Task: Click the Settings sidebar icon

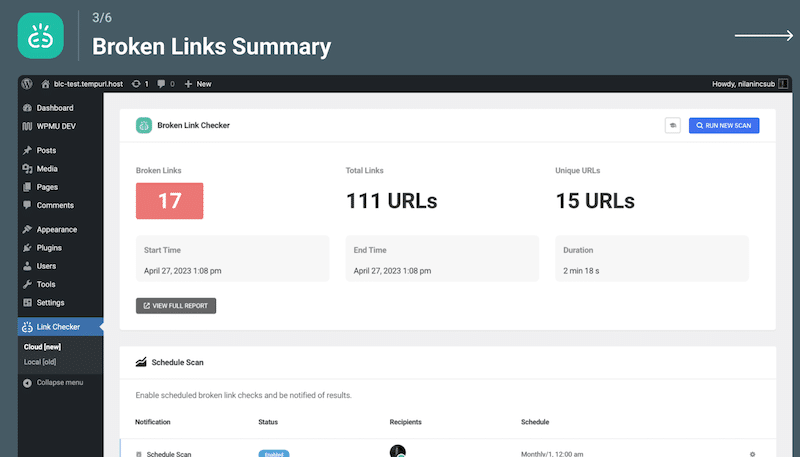Action: 28,302
